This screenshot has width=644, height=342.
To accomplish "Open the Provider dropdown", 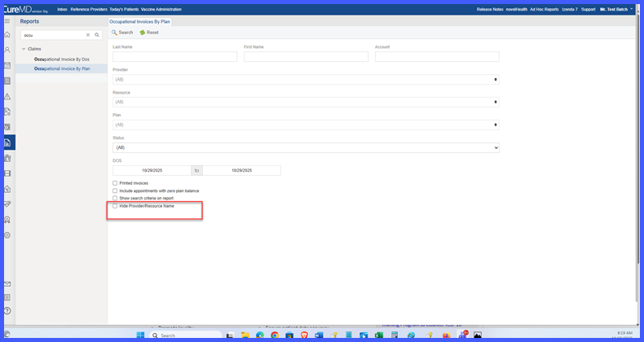I will 306,80.
